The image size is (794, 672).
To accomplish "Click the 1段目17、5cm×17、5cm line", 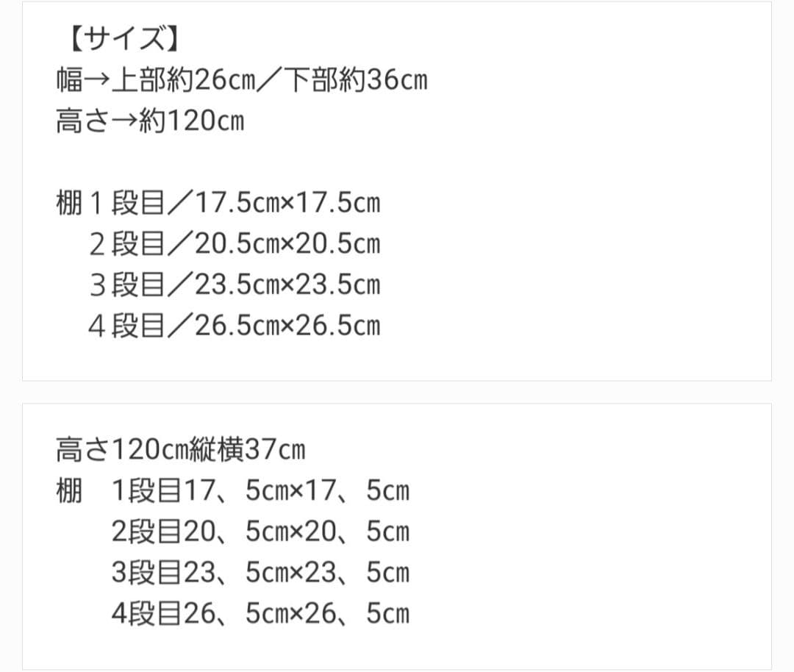I will click(260, 491).
